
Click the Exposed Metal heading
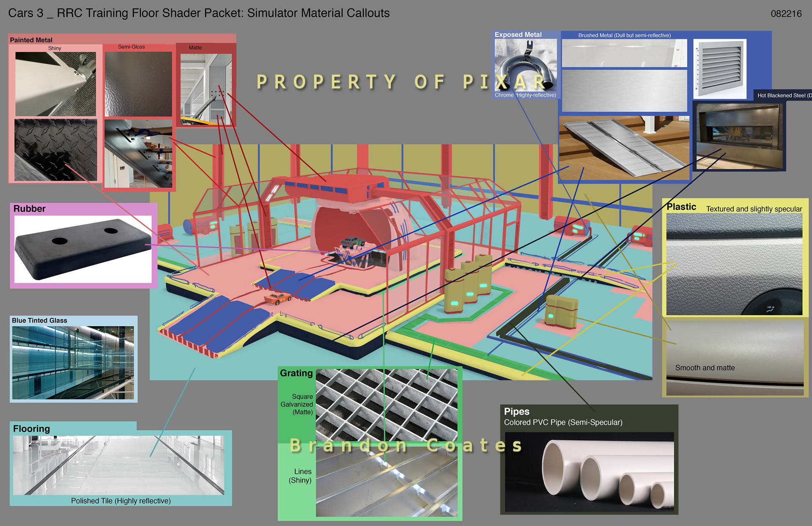518,35
